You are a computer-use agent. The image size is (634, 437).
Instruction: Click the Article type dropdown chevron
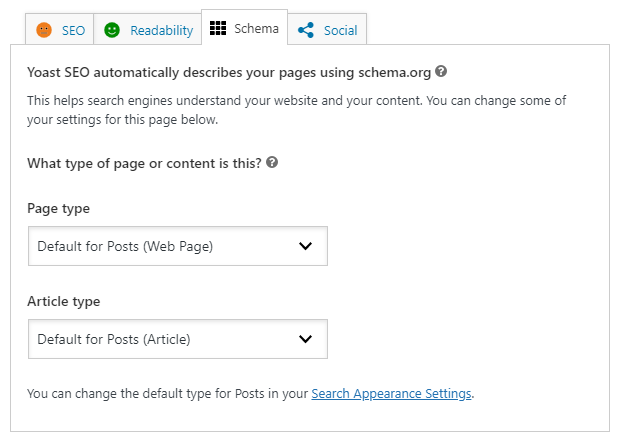pos(305,339)
